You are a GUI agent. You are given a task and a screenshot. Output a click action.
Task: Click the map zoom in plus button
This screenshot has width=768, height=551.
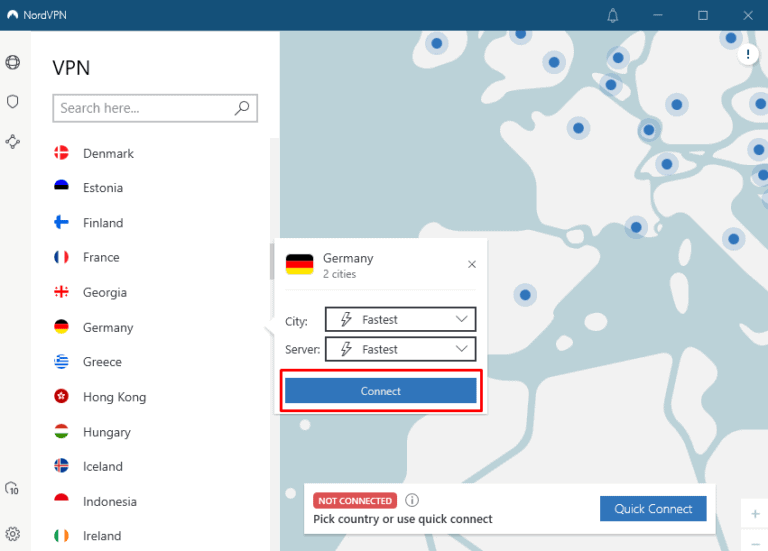click(x=755, y=514)
